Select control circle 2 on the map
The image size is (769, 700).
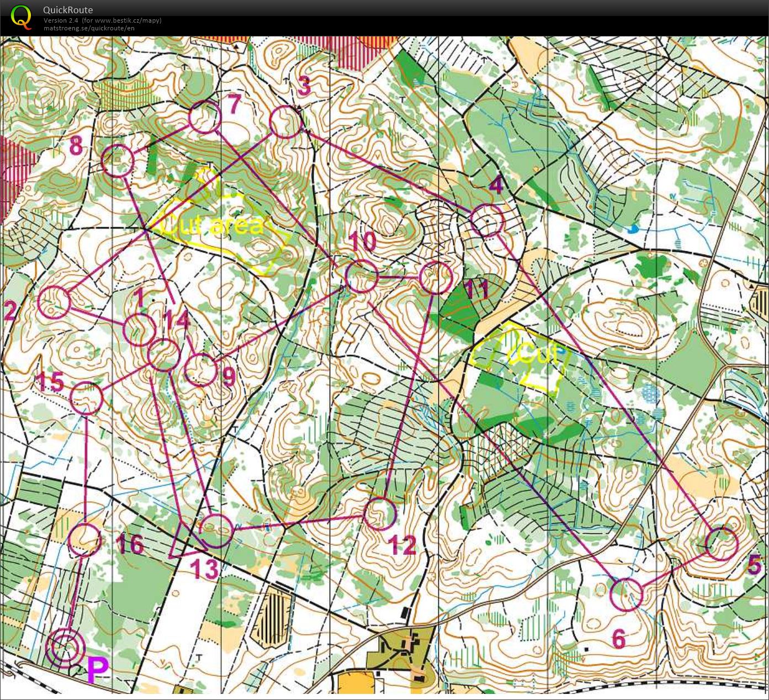[55, 303]
